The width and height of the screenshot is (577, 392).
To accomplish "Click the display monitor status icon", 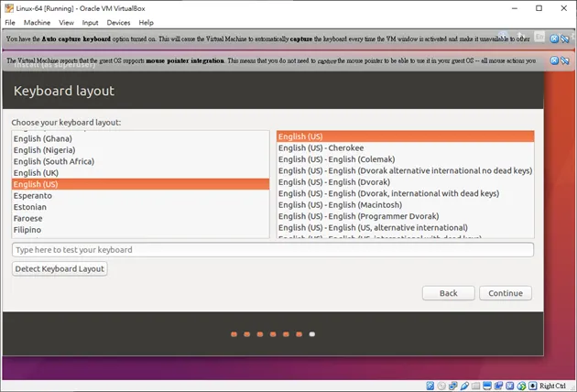I will (x=487, y=386).
